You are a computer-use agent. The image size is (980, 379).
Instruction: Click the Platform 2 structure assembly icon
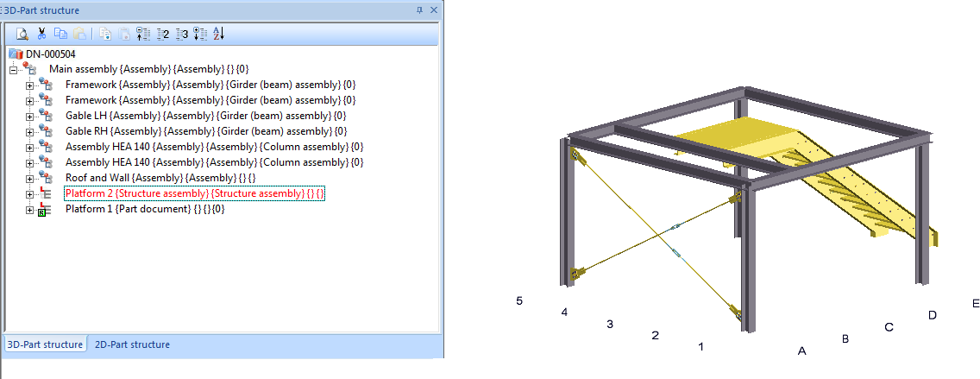click(45, 194)
